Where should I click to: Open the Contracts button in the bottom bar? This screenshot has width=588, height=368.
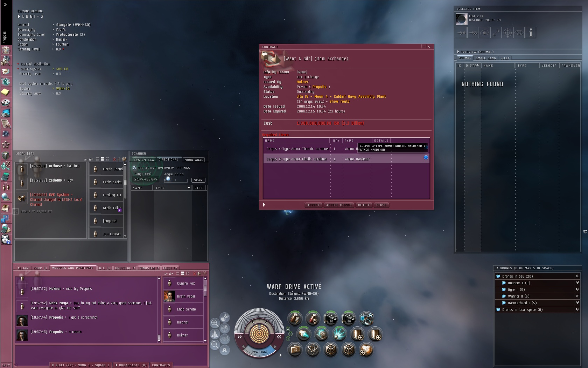coord(161,365)
